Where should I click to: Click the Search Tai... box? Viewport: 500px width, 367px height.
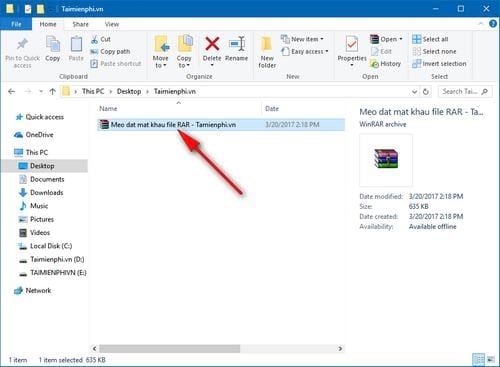click(465, 91)
